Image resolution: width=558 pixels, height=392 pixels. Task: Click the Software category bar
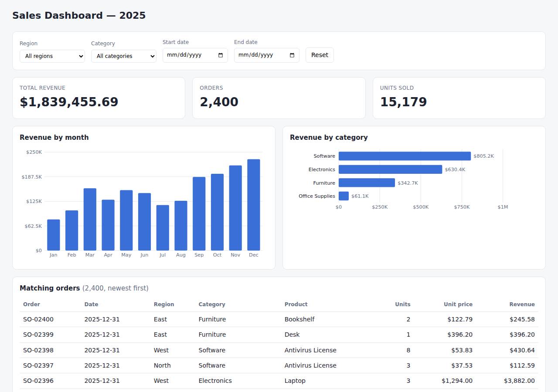pos(405,156)
